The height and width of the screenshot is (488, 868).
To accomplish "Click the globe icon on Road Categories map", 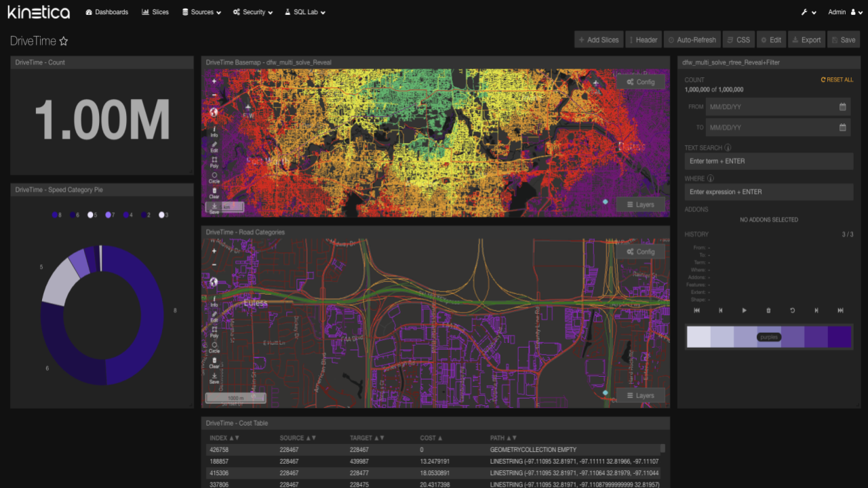I will point(214,282).
